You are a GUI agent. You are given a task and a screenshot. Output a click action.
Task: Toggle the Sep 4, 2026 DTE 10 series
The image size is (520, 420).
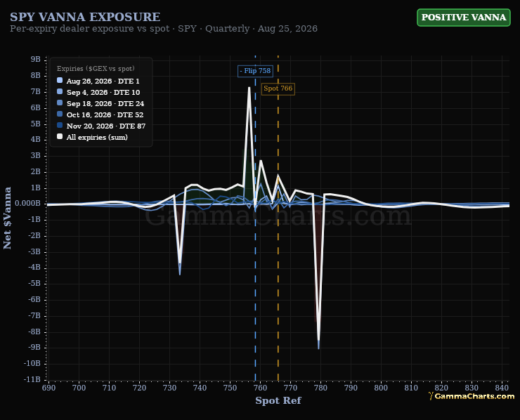(98, 92)
